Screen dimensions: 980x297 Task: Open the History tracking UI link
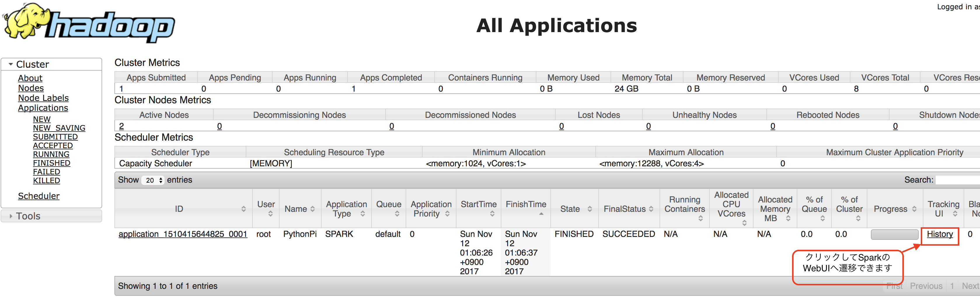click(939, 234)
